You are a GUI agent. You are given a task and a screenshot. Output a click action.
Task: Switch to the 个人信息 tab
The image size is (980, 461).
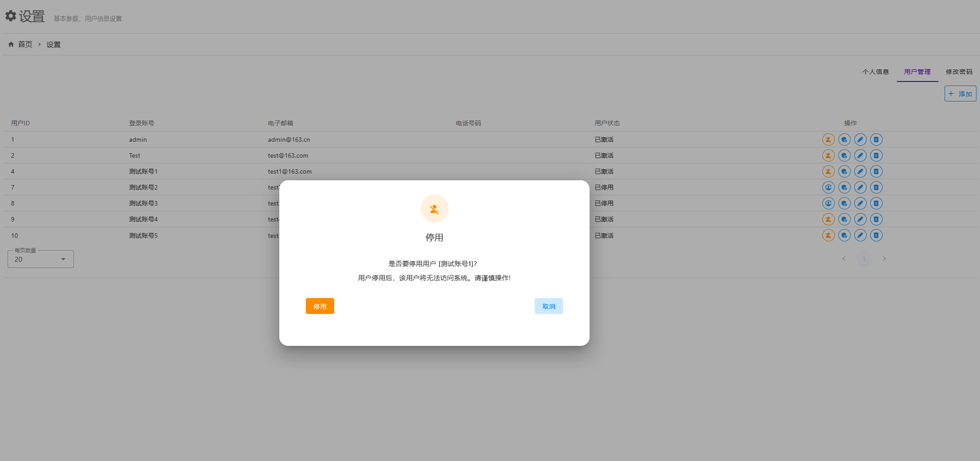click(x=875, y=72)
